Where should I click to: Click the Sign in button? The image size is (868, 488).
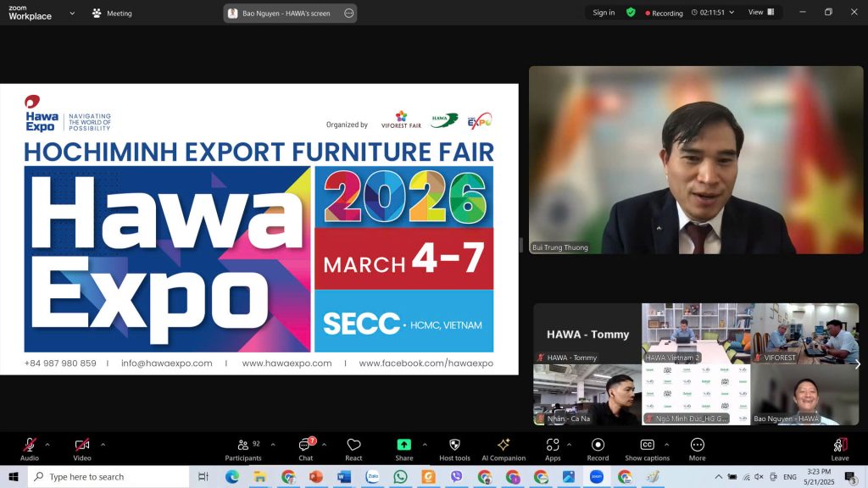tap(604, 13)
